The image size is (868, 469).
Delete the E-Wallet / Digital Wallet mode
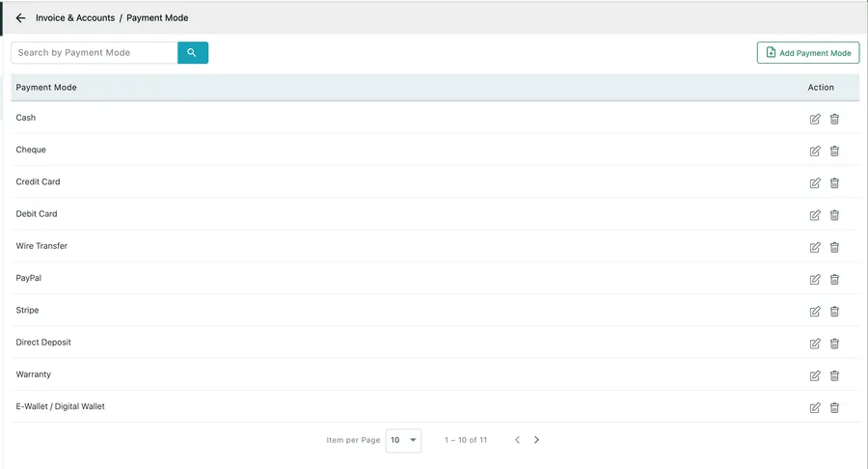pos(834,407)
